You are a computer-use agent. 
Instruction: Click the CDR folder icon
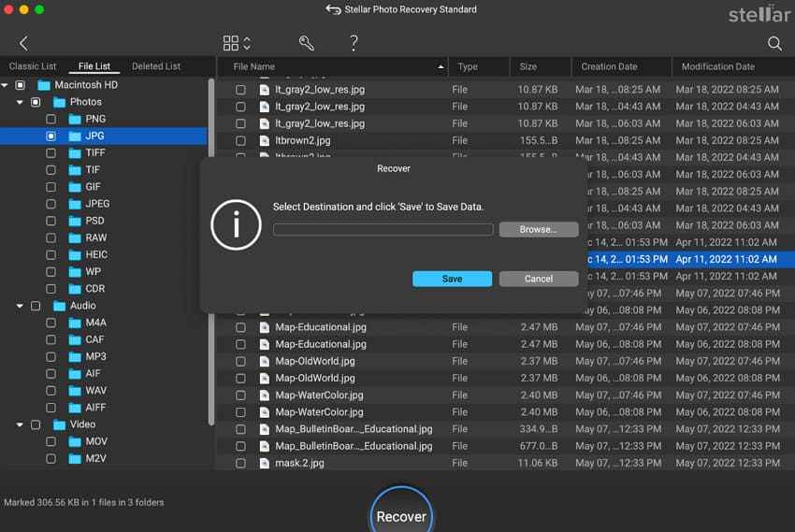tap(75, 289)
